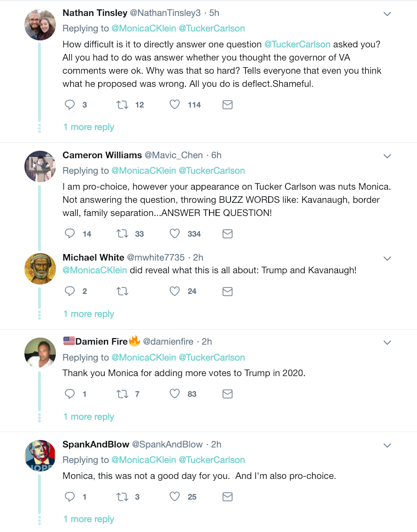Expand more-options menu on Damien Fire's tweet
The image size is (417, 532).
387,342
